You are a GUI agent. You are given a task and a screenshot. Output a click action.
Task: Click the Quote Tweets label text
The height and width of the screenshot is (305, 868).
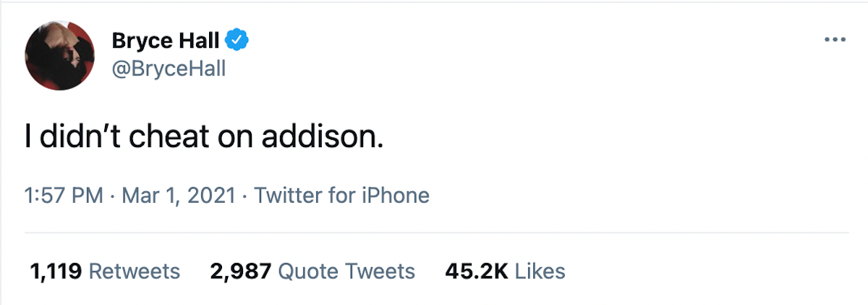point(346,271)
